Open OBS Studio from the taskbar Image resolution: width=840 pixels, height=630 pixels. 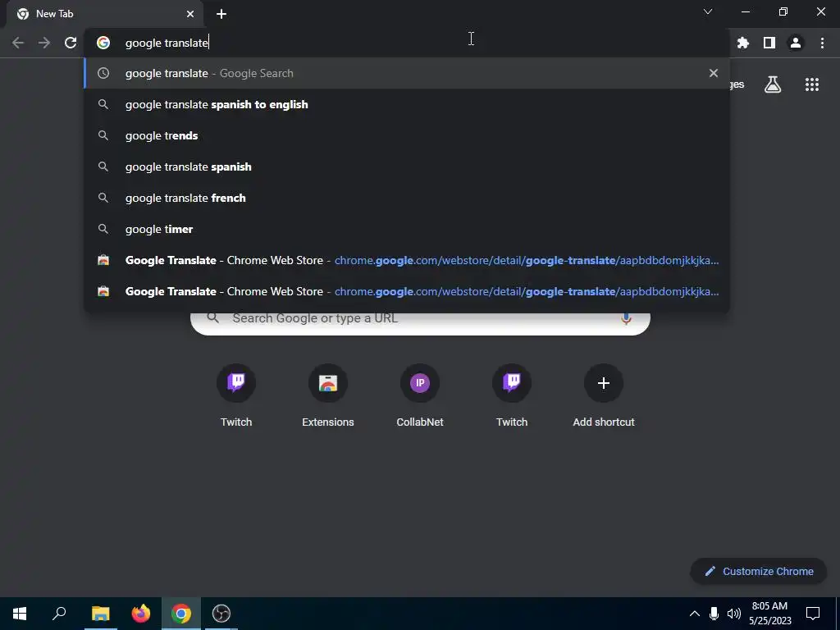pos(221,614)
